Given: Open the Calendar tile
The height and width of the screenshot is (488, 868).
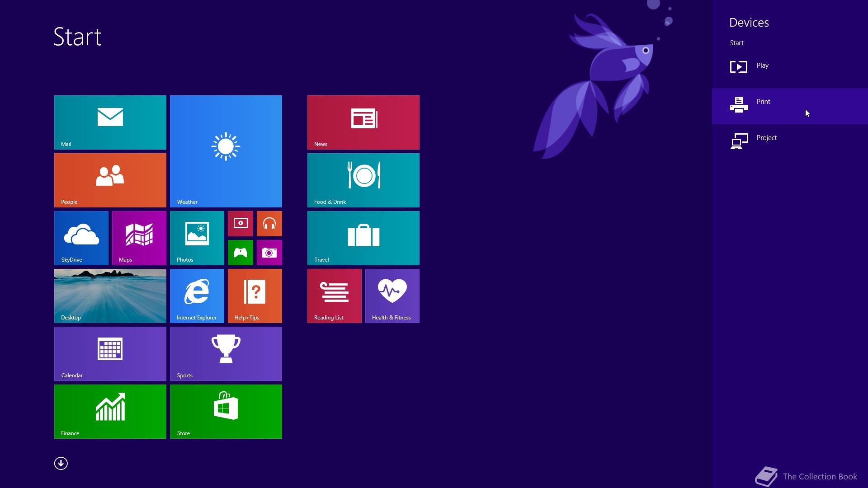Looking at the screenshot, I should pos(110,354).
